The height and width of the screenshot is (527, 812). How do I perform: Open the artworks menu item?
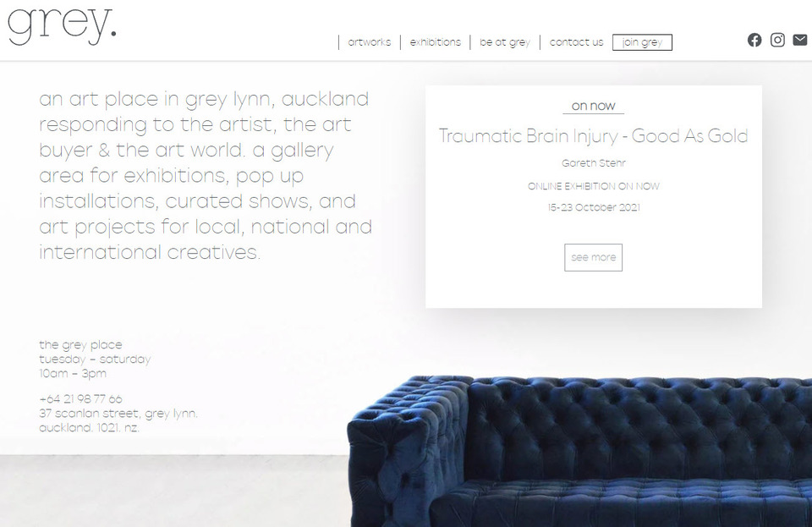[x=370, y=42]
